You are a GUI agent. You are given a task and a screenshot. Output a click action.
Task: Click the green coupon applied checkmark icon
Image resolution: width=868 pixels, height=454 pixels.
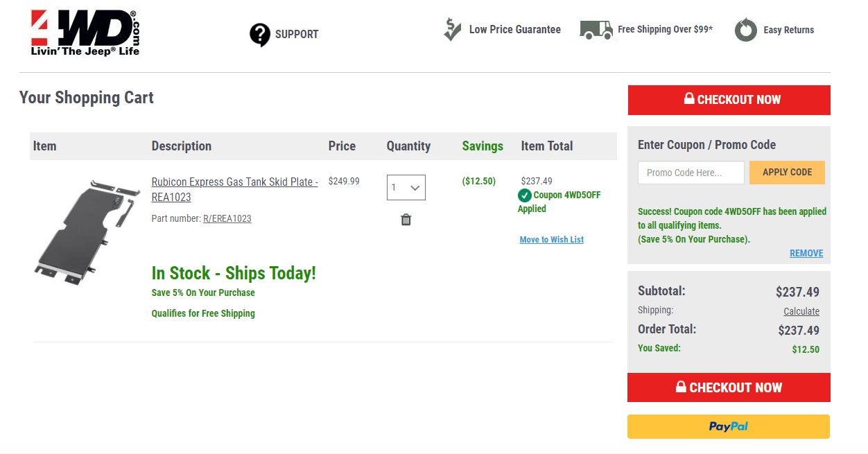tap(525, 195)
